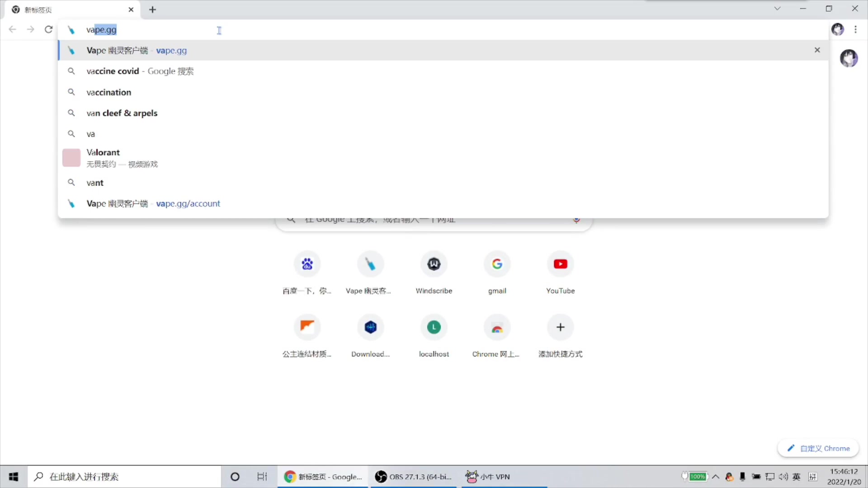
Task: Open Cortana circle icon on taskbar
Action: tap(235, 477)
